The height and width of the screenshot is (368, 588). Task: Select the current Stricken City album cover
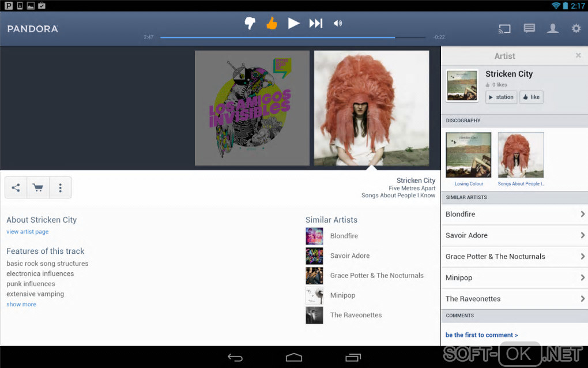pos(372,108)
